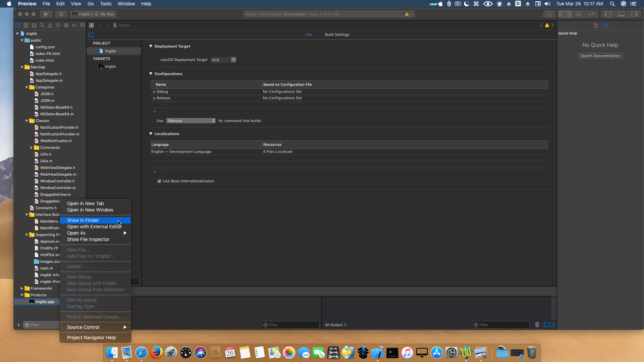Open Xcode from the Dock
This screenshot has height=362, width=644.
[x=377, y=353]
